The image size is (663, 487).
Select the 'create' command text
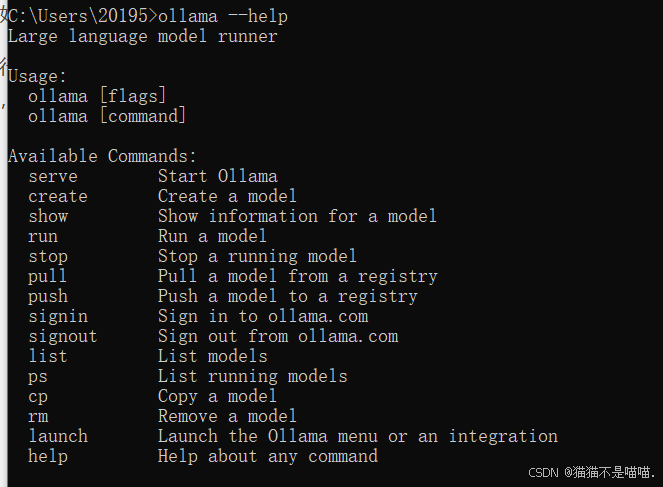pos(58,197)
